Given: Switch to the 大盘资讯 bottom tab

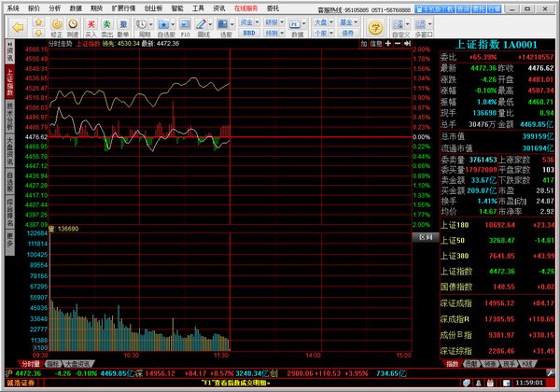Looking at the screenshot, I should (x=77, y=362).
